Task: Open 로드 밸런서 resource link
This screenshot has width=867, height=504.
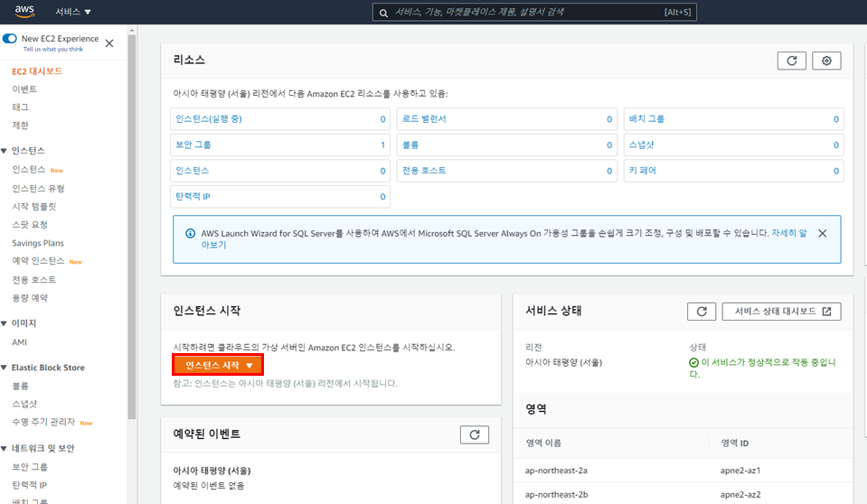Action: pos(423,119)
